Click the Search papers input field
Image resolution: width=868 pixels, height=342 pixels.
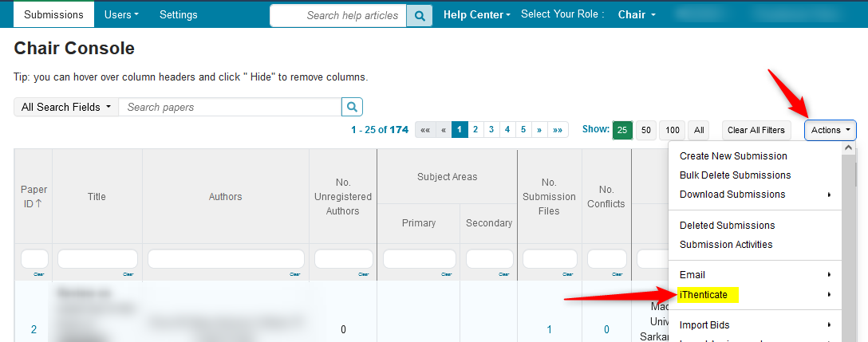tap(230, 107)
